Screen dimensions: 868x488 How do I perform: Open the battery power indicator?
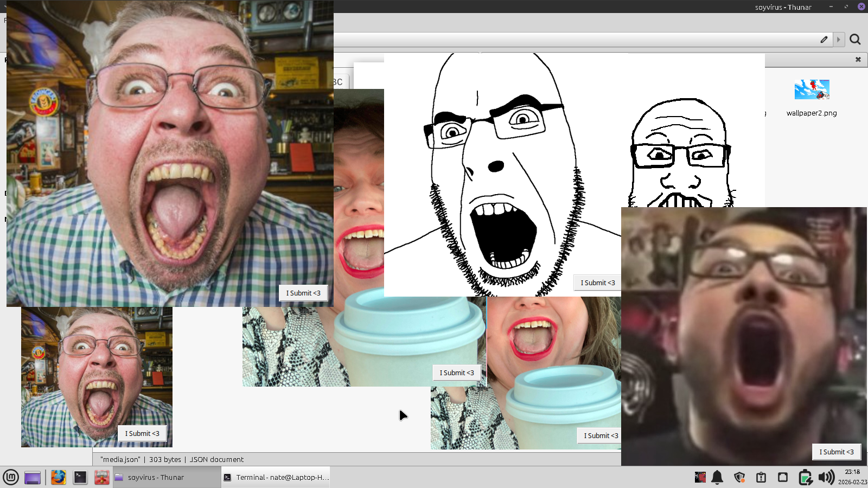coord(805,477)
